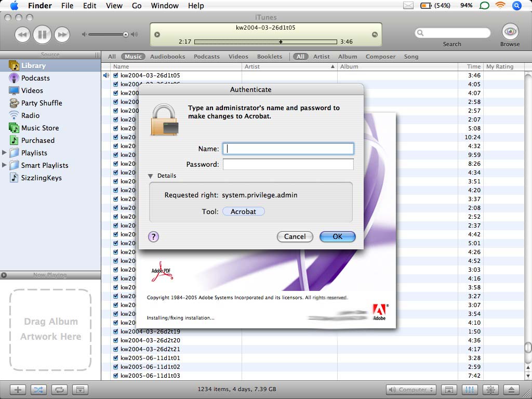This screenshot has height=399, width=532.
Task: Click the help question mark button
Action: (x=153, y=236)
